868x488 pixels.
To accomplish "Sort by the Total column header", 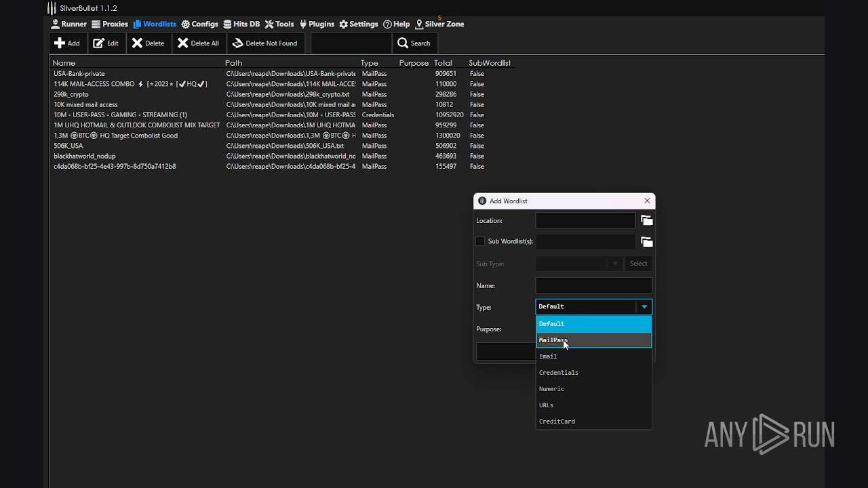I will [443, 63].
